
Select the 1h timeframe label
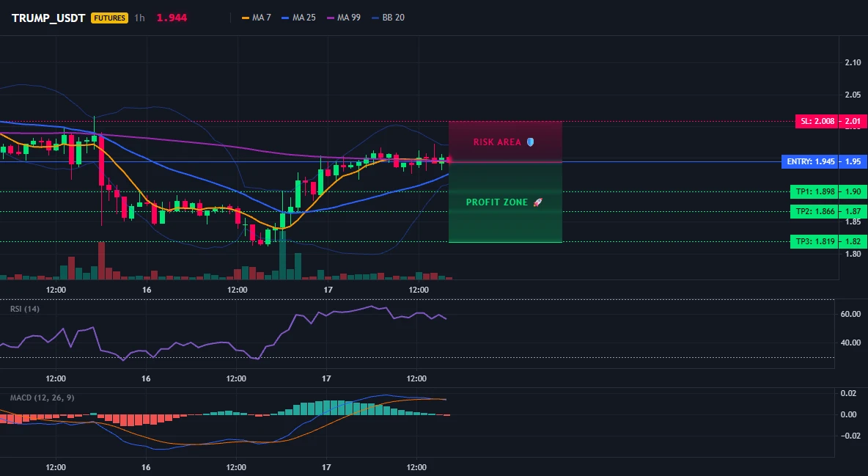coord(139,18)
